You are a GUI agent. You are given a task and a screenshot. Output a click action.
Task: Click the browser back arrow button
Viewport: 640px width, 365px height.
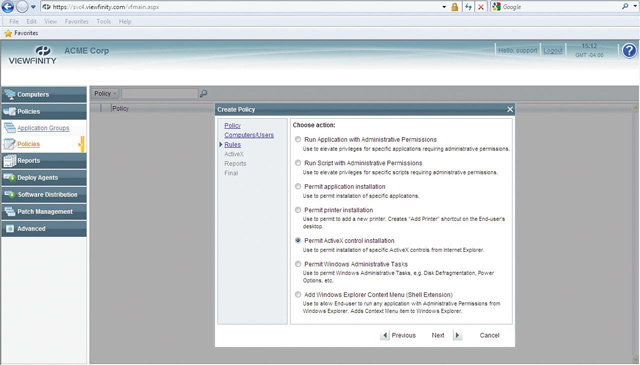pos(8,7)
